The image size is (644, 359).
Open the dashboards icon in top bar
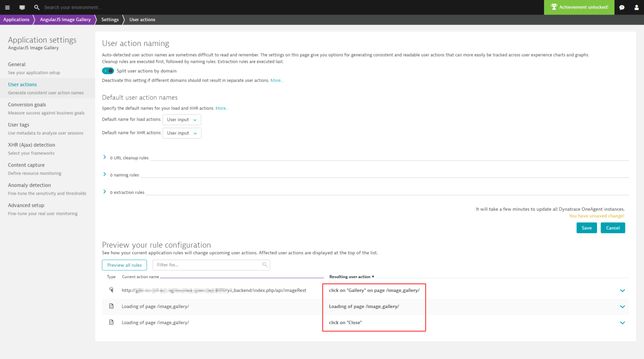pyautogui.click(x=22, y=7)
